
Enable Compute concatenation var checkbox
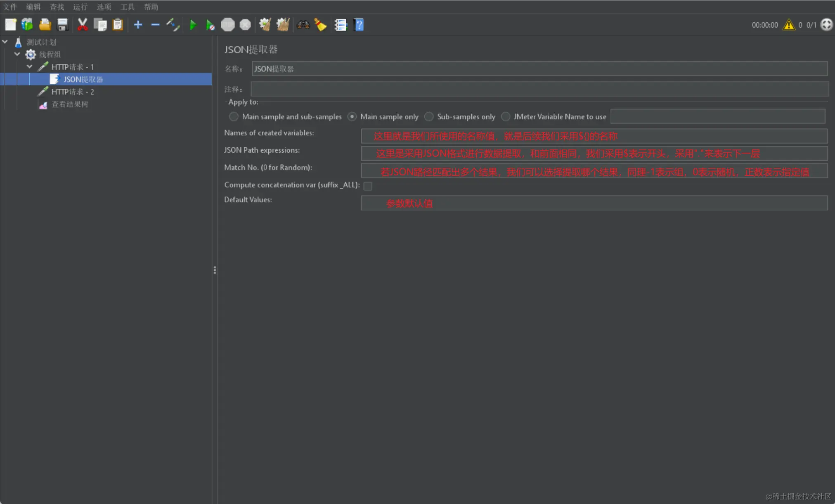pos(368,186)
